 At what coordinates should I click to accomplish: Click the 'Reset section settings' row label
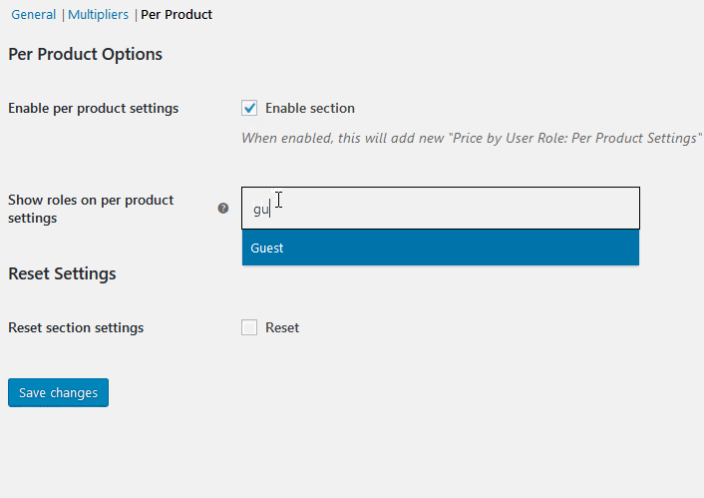click(x=76, y=328)
